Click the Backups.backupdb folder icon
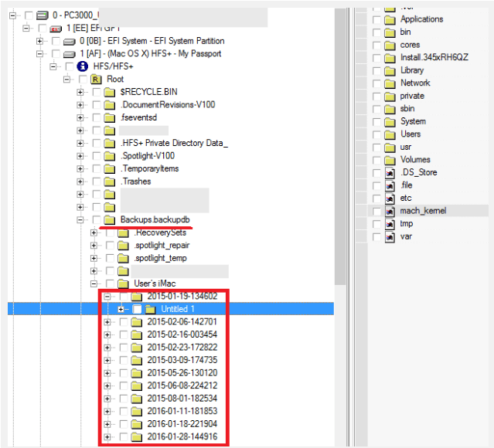494x448 pixels. (110, 219)
